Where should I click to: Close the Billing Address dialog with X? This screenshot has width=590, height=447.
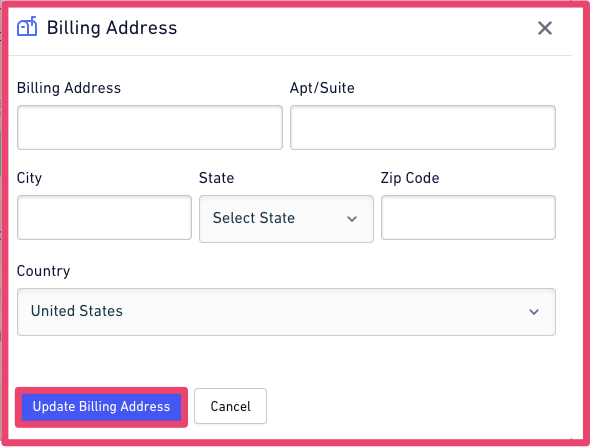tap(544, 28)
